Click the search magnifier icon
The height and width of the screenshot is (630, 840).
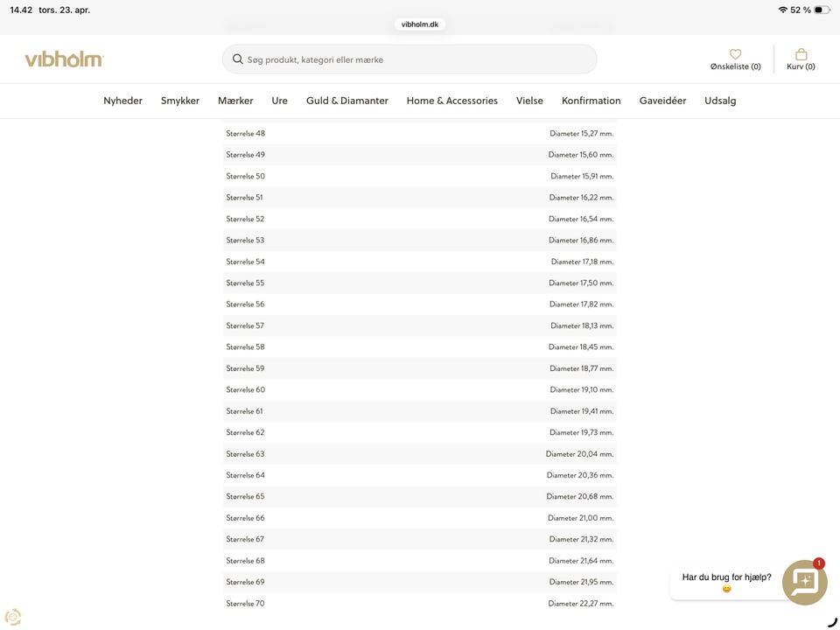coord(238,59)
